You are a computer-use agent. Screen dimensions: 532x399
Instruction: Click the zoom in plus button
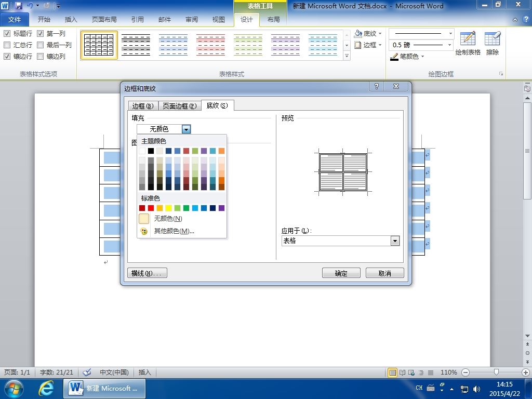coord(526,373)
